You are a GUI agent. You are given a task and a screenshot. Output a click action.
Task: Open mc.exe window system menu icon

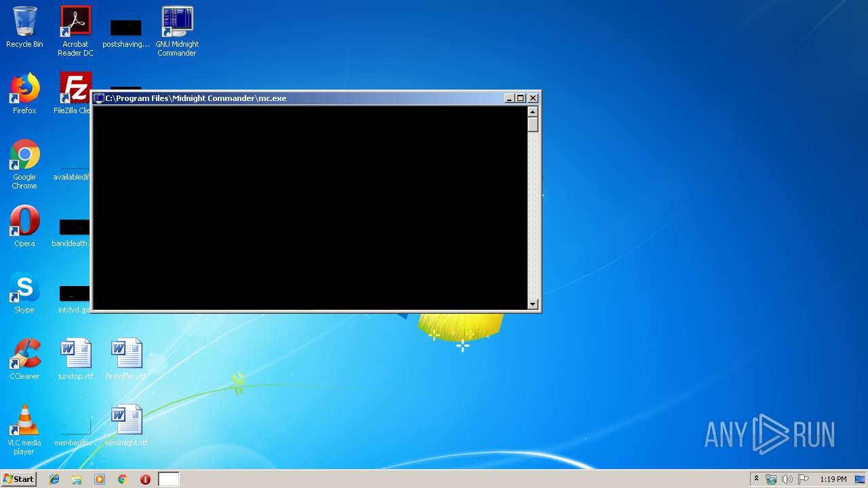click(x=99, y=98)
